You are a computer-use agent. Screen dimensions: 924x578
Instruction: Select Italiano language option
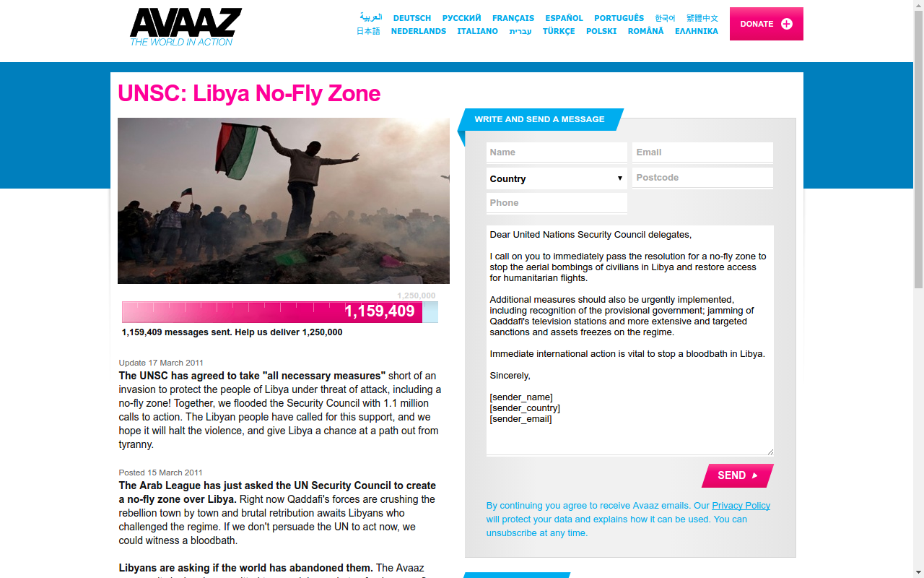coord(477,31)
